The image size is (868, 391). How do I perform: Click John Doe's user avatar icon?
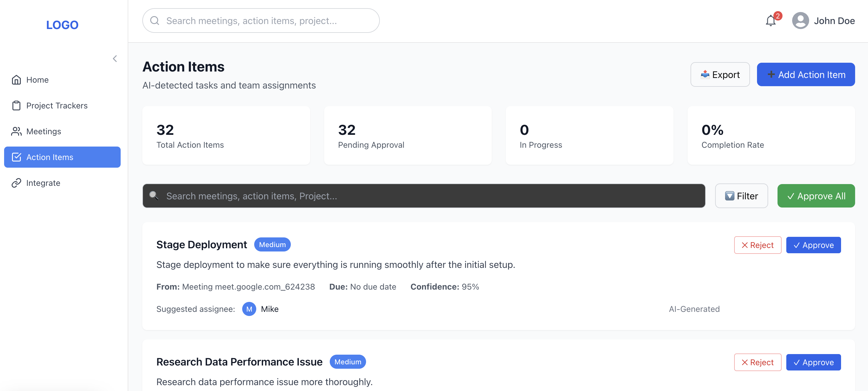point(800,21)
